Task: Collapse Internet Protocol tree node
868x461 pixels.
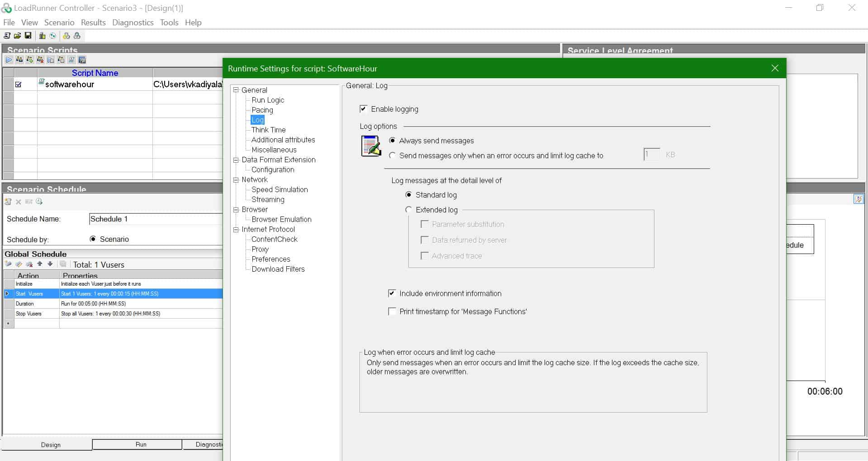Action: [236, 229]
